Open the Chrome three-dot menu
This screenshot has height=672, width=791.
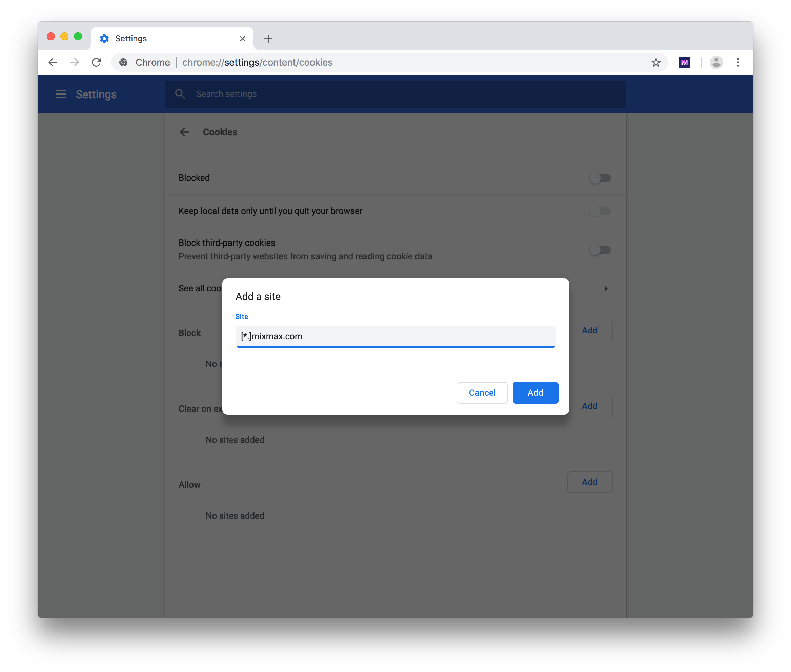[738, 62]
